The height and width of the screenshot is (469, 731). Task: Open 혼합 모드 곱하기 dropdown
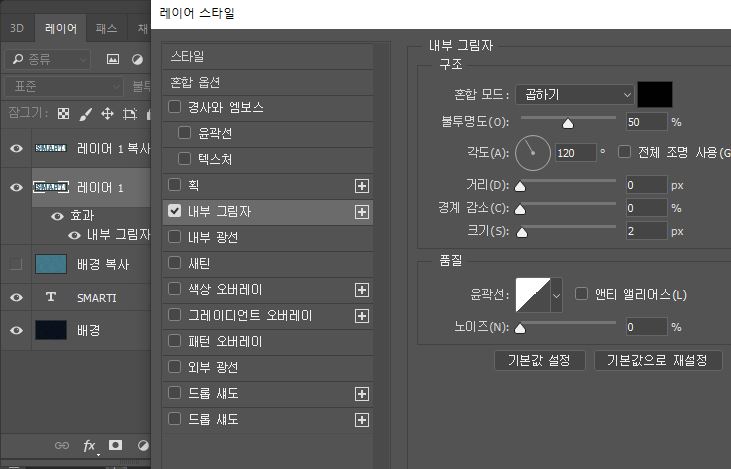pyautogui.click(x=574, y=95)
